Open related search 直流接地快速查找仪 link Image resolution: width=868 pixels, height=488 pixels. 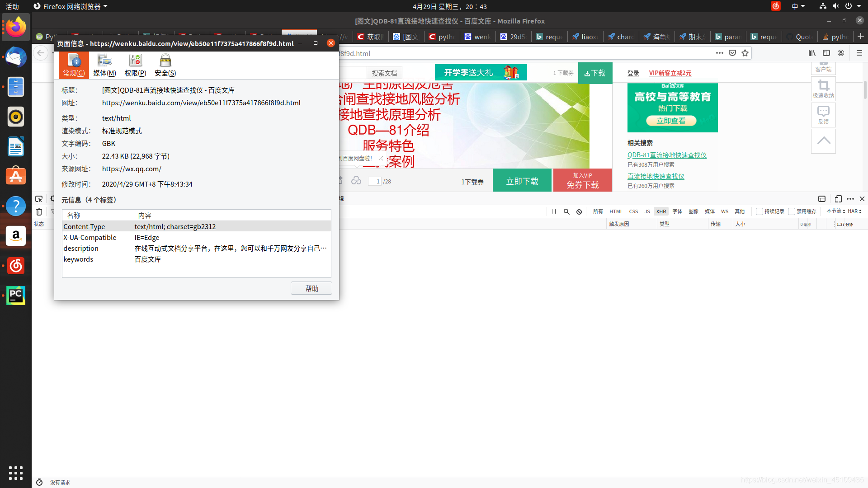pos(656,176)
